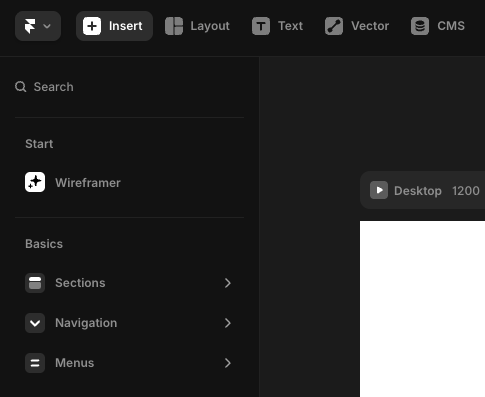Click the Basics section heading

pos(44,244)
